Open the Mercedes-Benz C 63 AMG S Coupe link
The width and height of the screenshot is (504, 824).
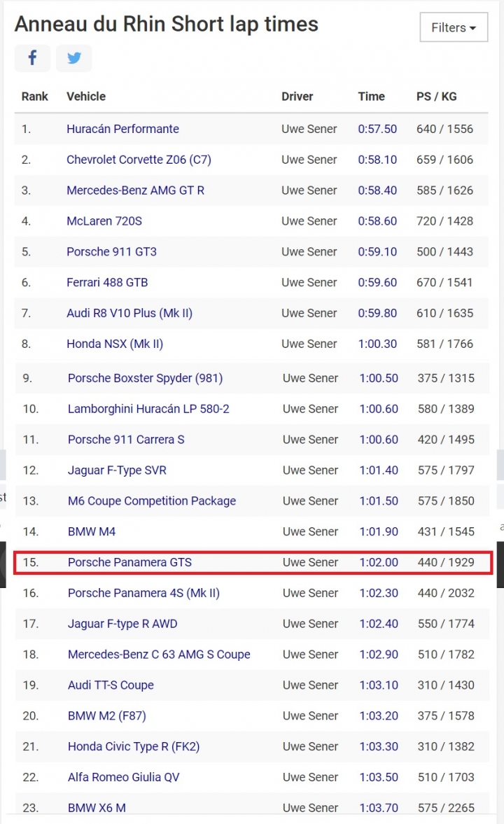point(159,655)
